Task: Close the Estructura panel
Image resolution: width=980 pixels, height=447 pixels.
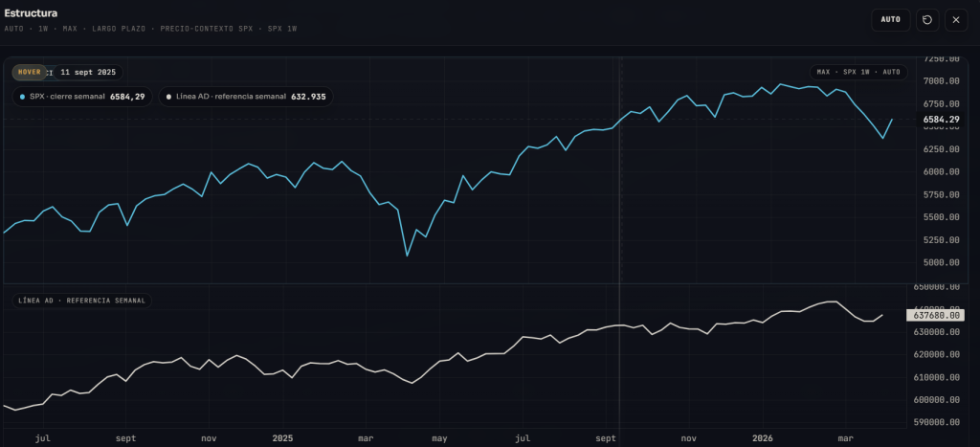Action: pyautogui.click(x=956, y=19)
